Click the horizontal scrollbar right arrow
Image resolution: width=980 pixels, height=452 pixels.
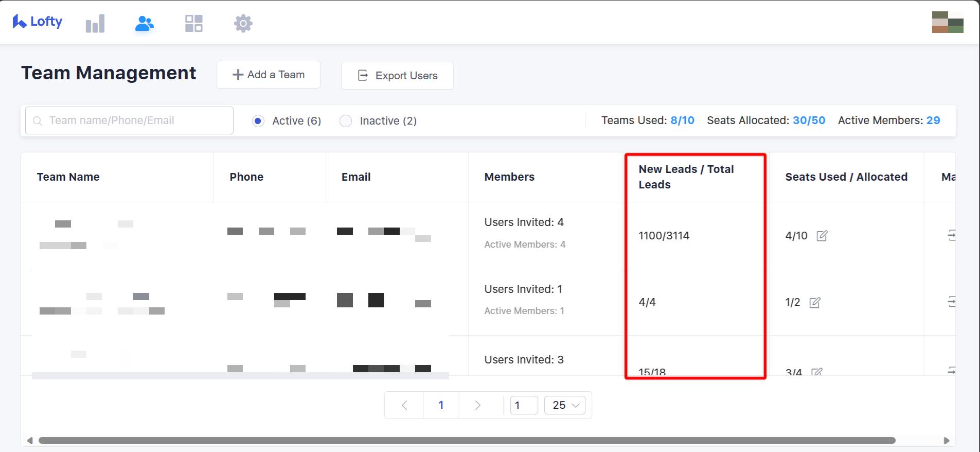click(947, 441)
